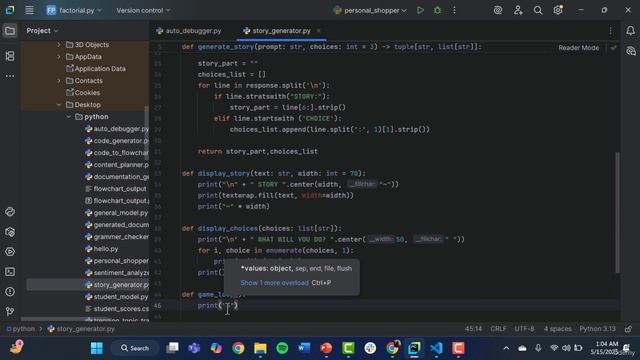
Task: Open code_generator.py in the project tree
Action: [x=117, y=141]
